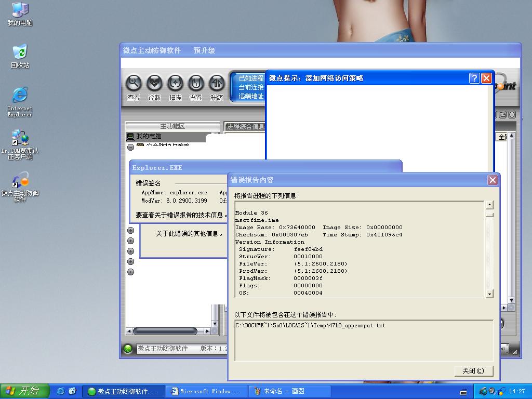The width and height of the screenshot is (532, 399).
Task: Click the 'Checksum: 0x000307eb' value
Action: pyautogui.click(x=271, y=234)
